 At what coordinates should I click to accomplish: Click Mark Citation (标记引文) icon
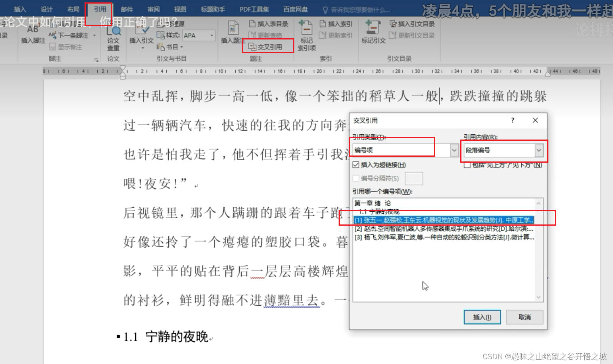[373, 32]
